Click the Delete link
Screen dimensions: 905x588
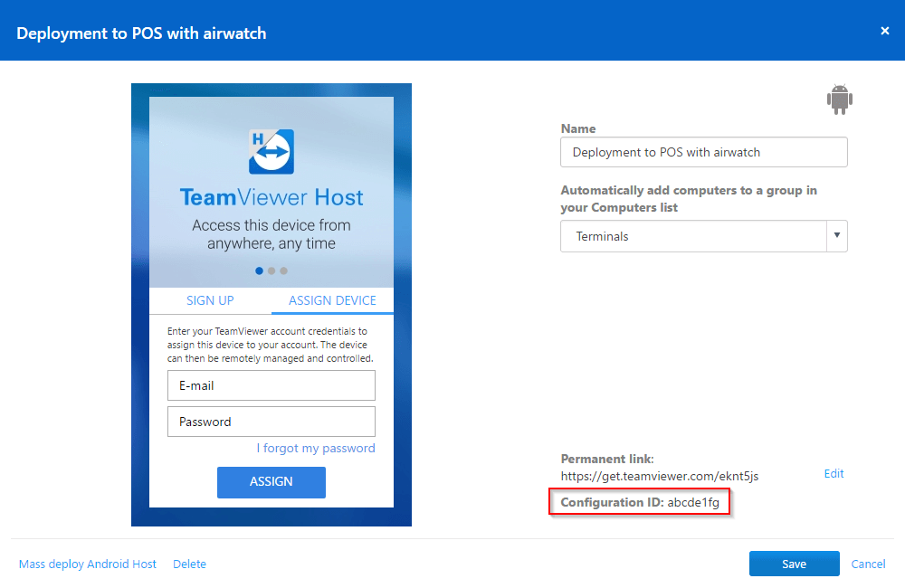[189, 564]
